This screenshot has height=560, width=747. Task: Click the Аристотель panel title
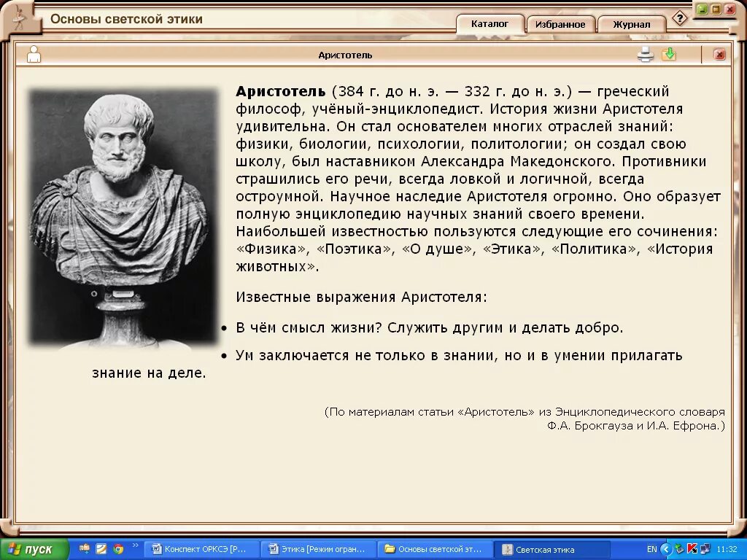(x=345, y=55)
